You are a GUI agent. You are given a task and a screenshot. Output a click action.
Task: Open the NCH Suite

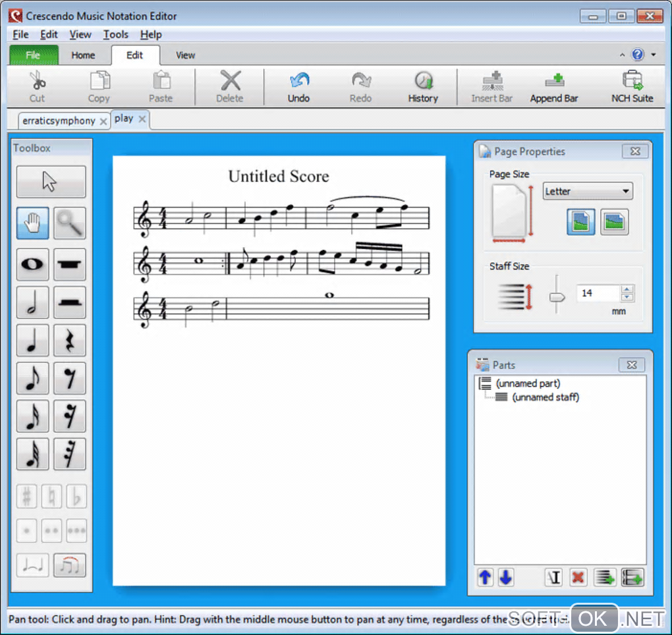(632, 87)
